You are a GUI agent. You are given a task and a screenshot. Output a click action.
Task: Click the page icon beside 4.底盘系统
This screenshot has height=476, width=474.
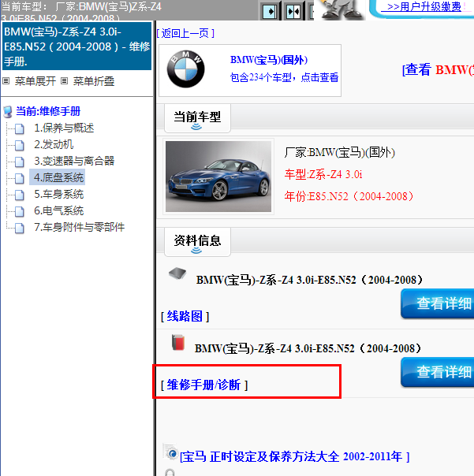tap(20, 178)
